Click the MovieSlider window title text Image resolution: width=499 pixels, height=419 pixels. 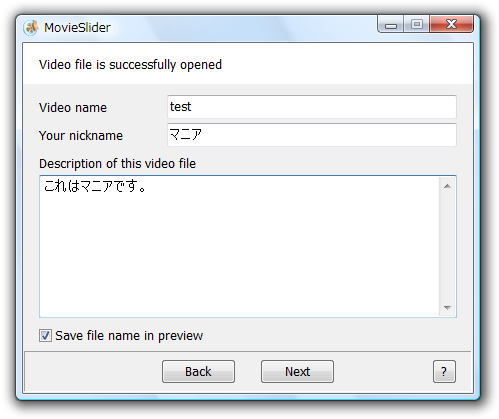pos(77,28)
